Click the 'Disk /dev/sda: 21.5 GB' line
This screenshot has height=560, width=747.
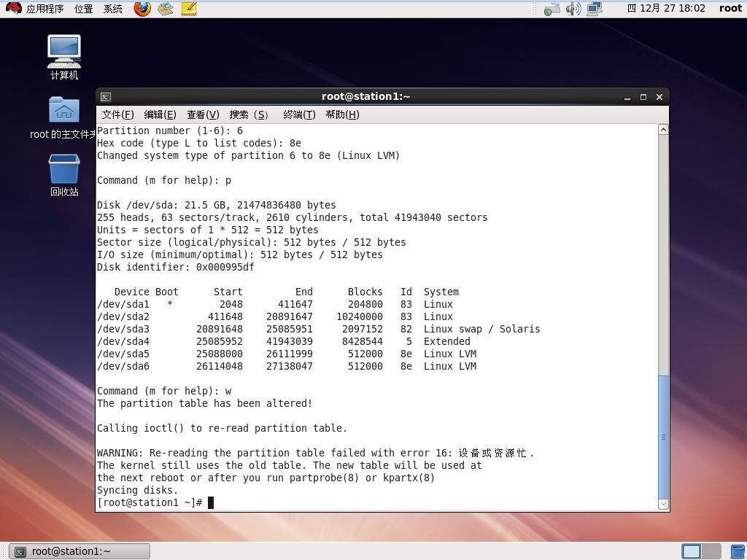tap(216, 205)
